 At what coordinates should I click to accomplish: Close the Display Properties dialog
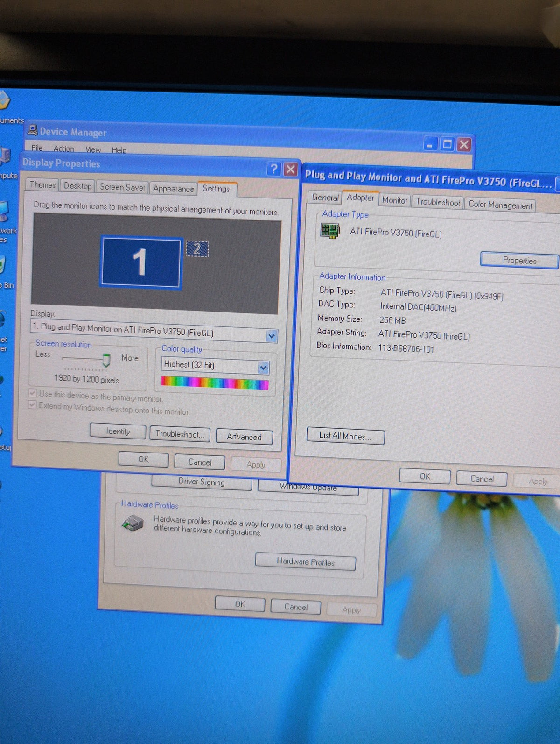(x=290, y=169)
